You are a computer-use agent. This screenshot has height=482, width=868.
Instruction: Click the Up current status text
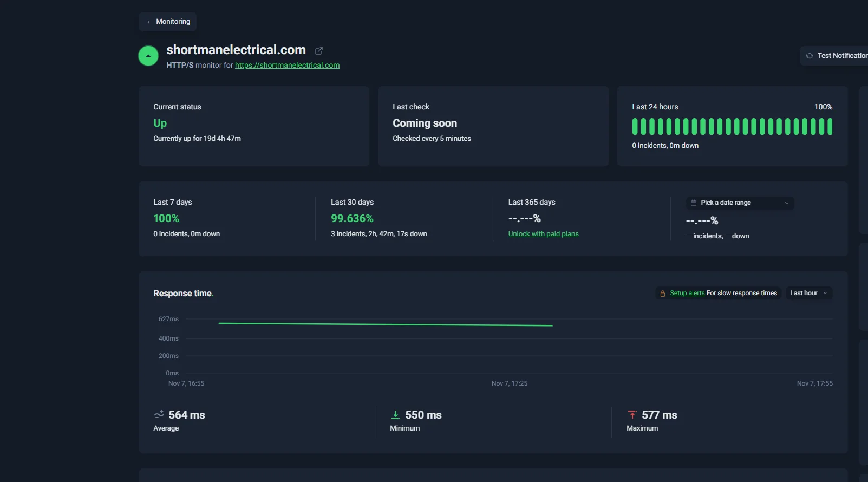coord(160,123)
